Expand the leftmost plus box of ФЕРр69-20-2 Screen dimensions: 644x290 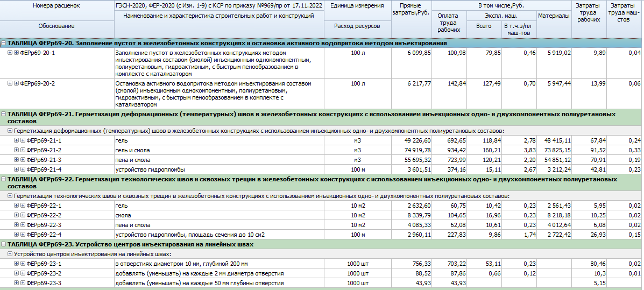click(x=10, y=83)
